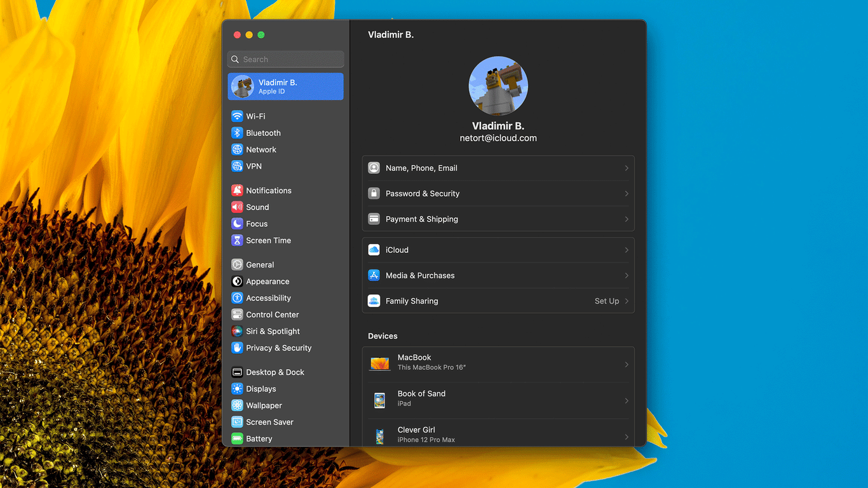Click the Password & Security lock icon

tap(374, 193)
